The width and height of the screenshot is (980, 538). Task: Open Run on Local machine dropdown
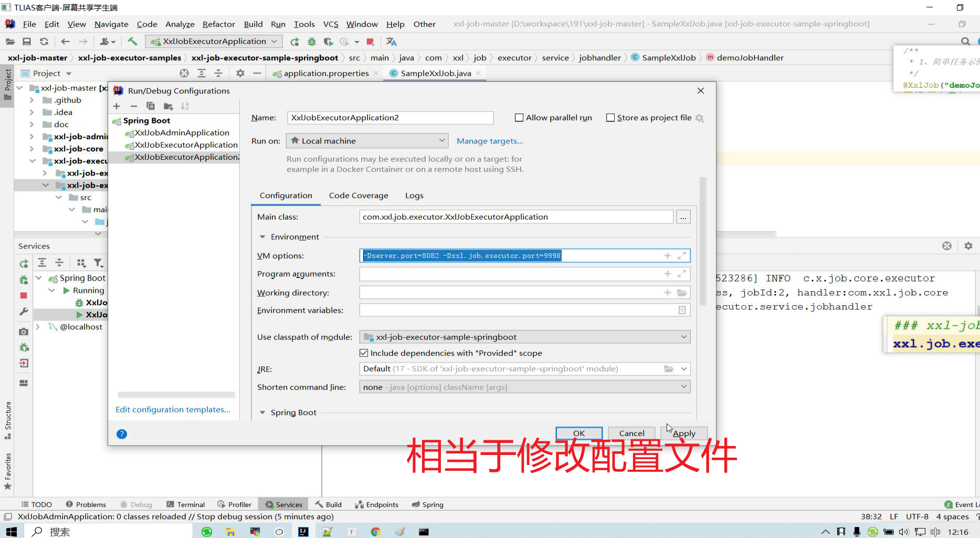[367, 141]
